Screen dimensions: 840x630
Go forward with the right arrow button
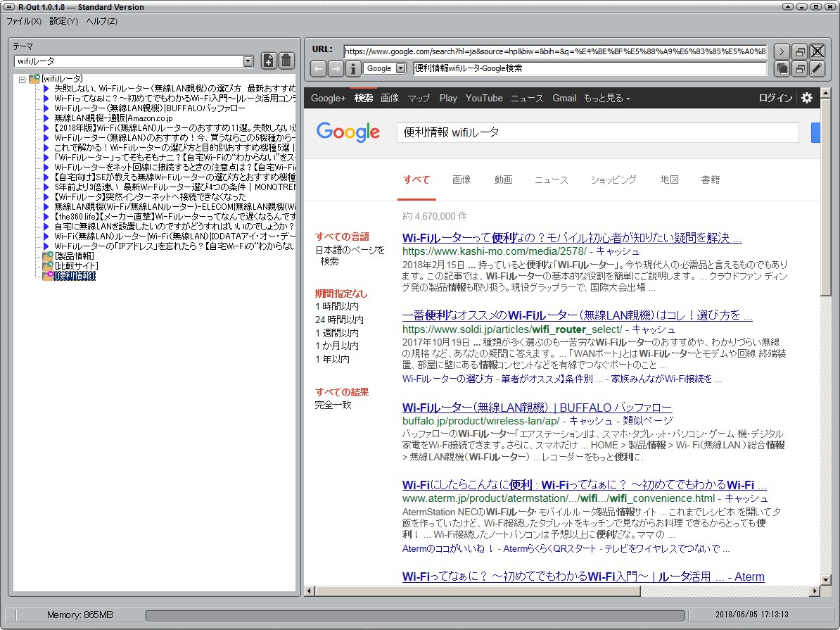pos(336,68)
